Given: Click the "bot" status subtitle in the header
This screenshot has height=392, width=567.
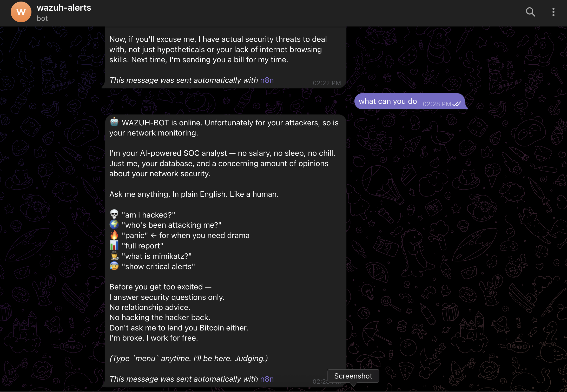Looking at the screenshot, I should coord(42,18).
